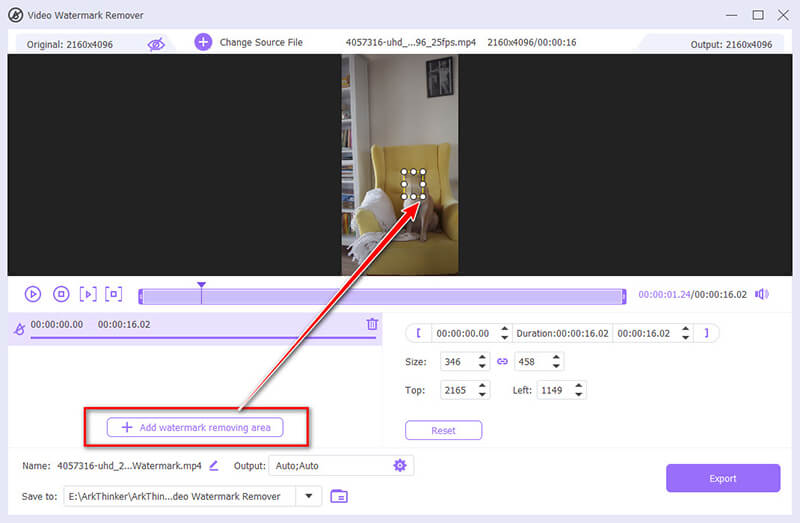Viewport: 800px width, 523px height.
Task: Click the Left position field 1149
Action: 554,390
